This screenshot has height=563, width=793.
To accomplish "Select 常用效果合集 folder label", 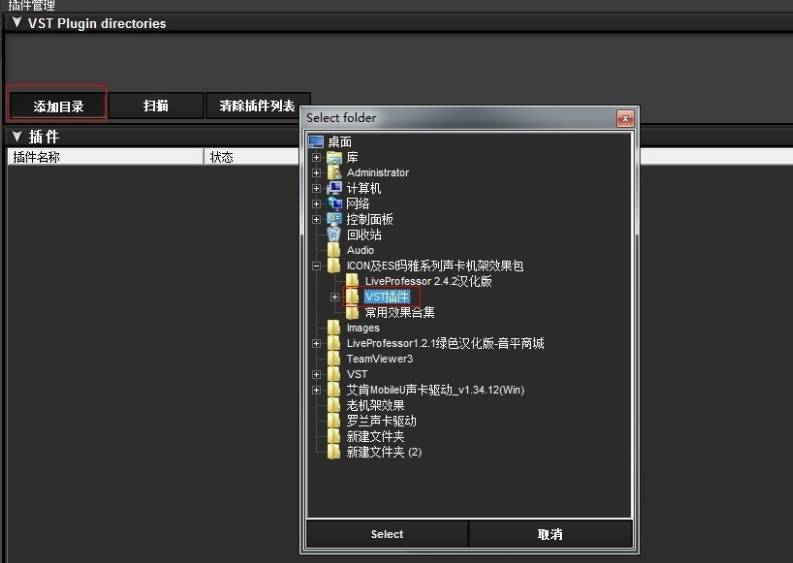I will point(400,312).
